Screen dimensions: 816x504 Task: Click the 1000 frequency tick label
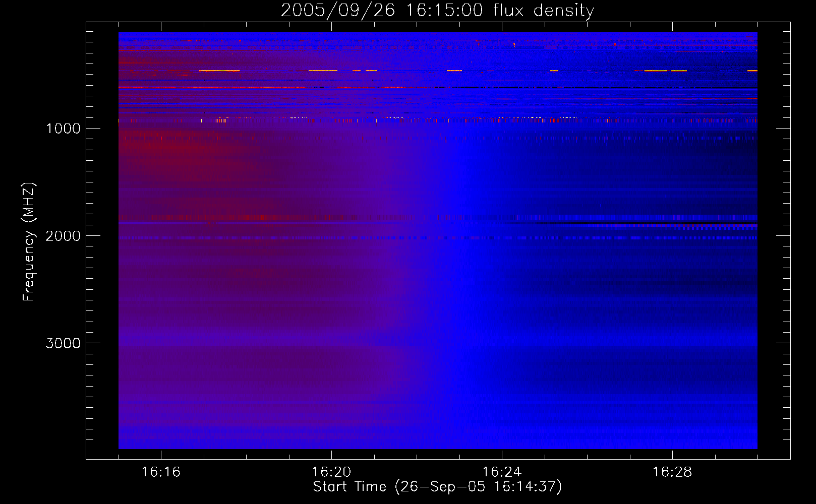tap(63, 129)
